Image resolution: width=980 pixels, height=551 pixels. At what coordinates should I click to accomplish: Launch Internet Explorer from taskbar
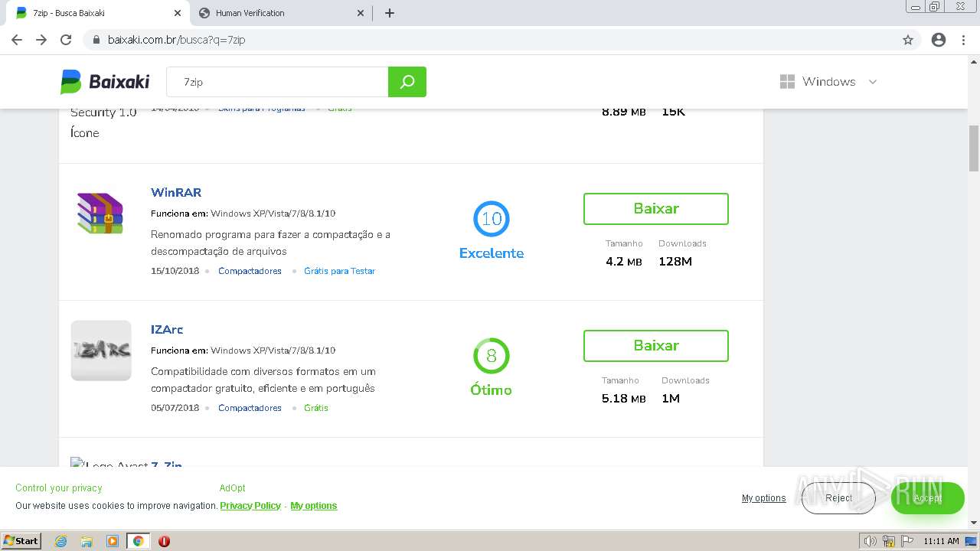[60, 541]
